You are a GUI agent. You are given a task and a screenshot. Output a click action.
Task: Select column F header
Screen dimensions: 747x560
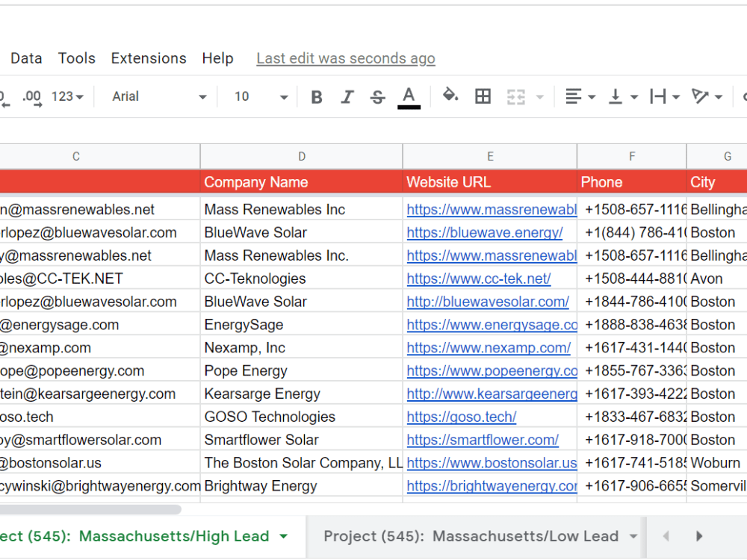pos(632,156)
